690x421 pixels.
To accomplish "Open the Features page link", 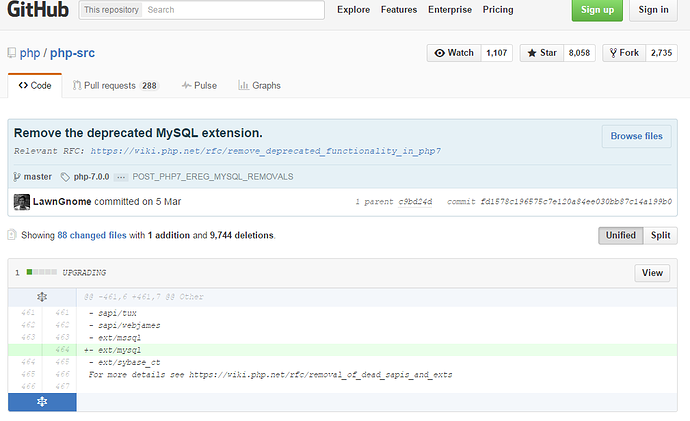I will coord(399,10).
